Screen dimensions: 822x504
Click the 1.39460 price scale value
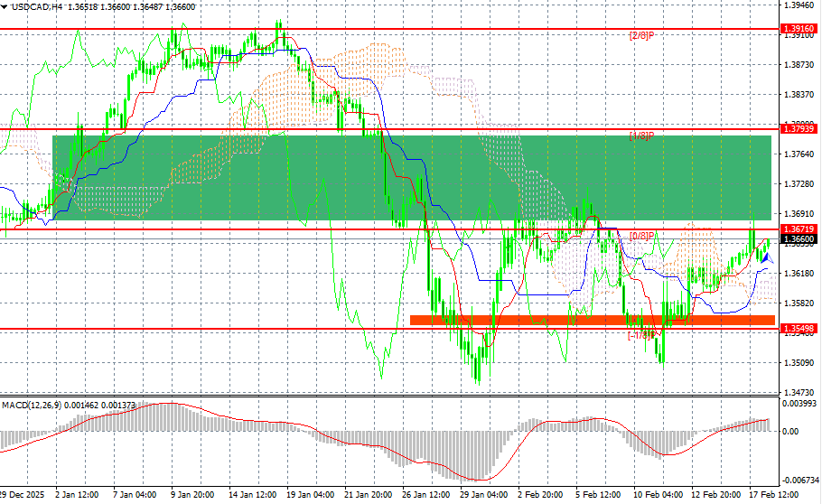click(x=799, y=5)
